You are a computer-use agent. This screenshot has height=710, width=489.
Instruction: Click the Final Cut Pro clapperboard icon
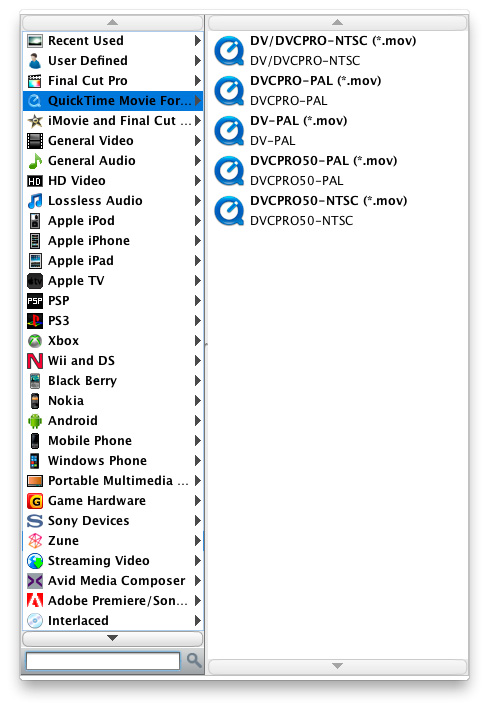tap(35, 81)
